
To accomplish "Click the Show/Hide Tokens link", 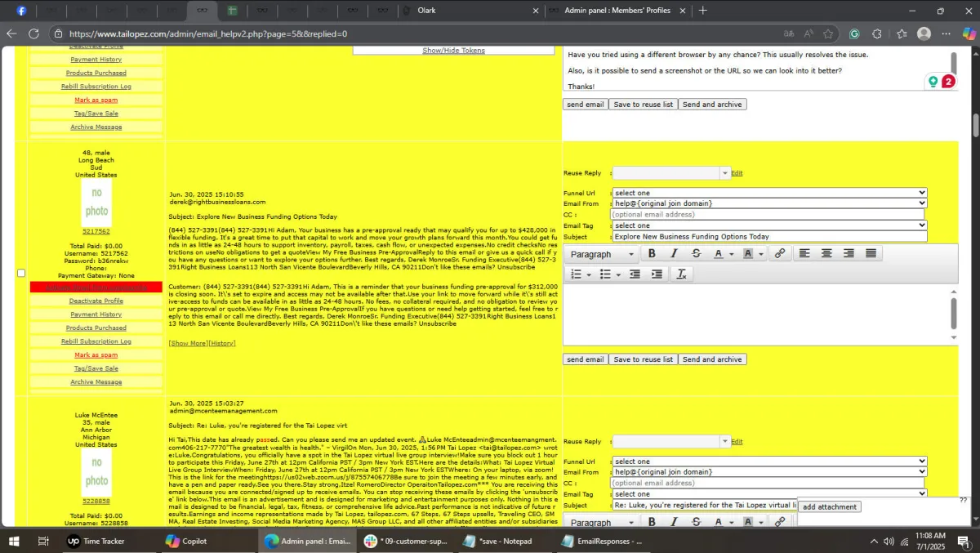I will pos(453,51).
